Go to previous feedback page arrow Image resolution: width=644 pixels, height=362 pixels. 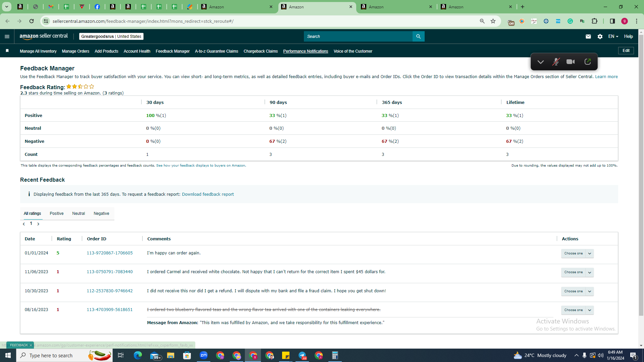click(x=24, y=224)
